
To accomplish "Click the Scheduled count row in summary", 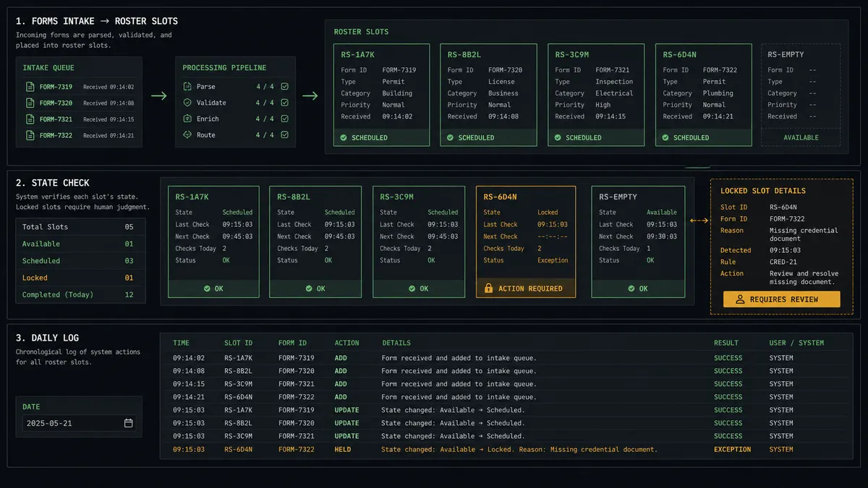I will (80, 261).
